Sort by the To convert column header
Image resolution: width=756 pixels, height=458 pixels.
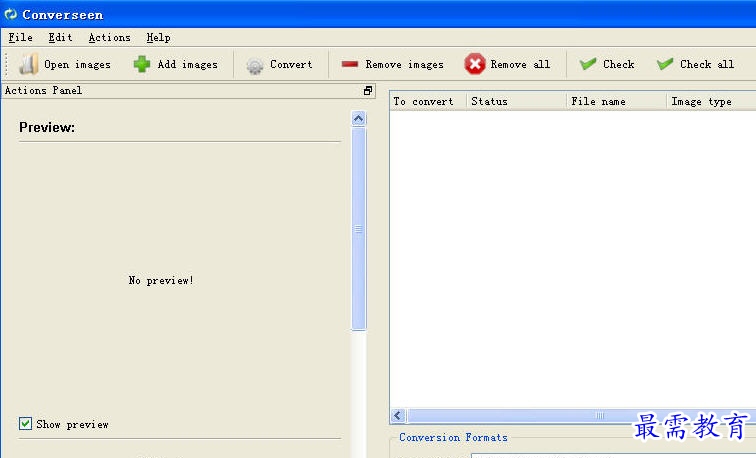pyautogui.click(x=428, y=101)
